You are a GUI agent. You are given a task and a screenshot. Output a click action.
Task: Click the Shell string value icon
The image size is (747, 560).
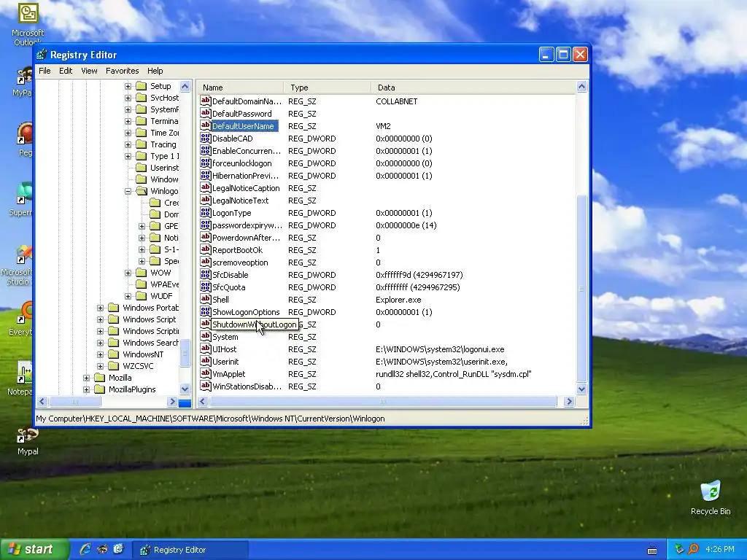pyautogui.click(x=205, y=299)
